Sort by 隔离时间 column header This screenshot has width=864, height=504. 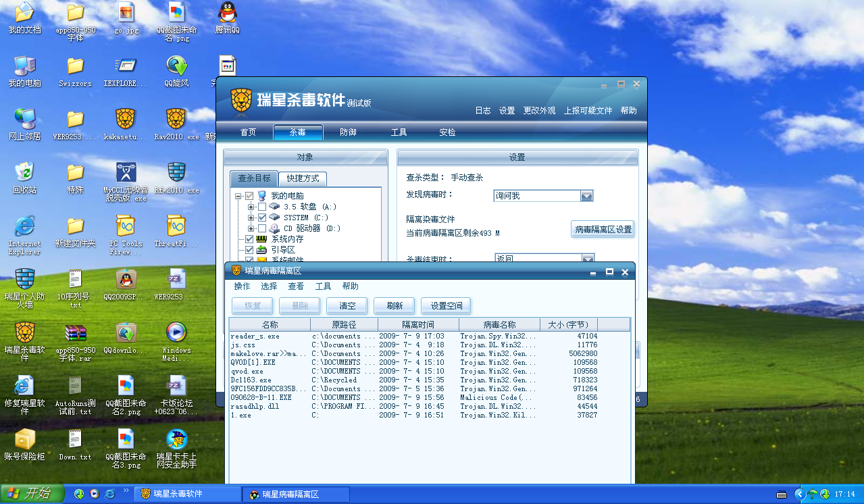[x=418, y=325]
